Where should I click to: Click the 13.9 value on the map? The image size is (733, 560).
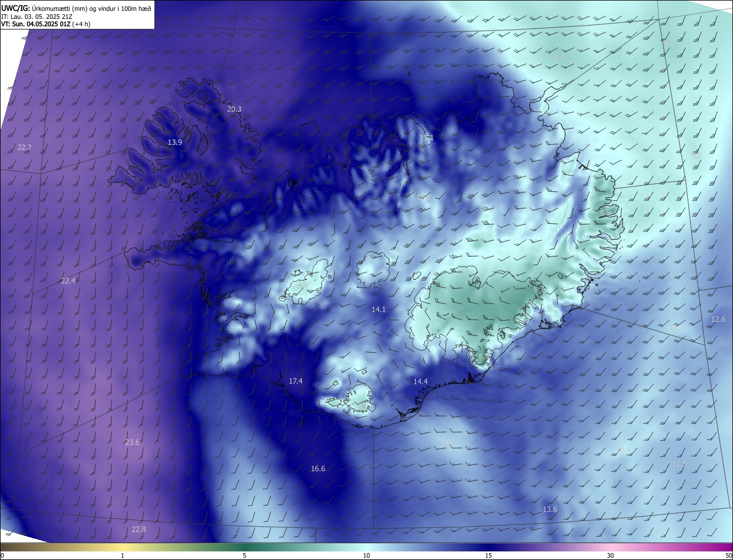tap(175, 143)
